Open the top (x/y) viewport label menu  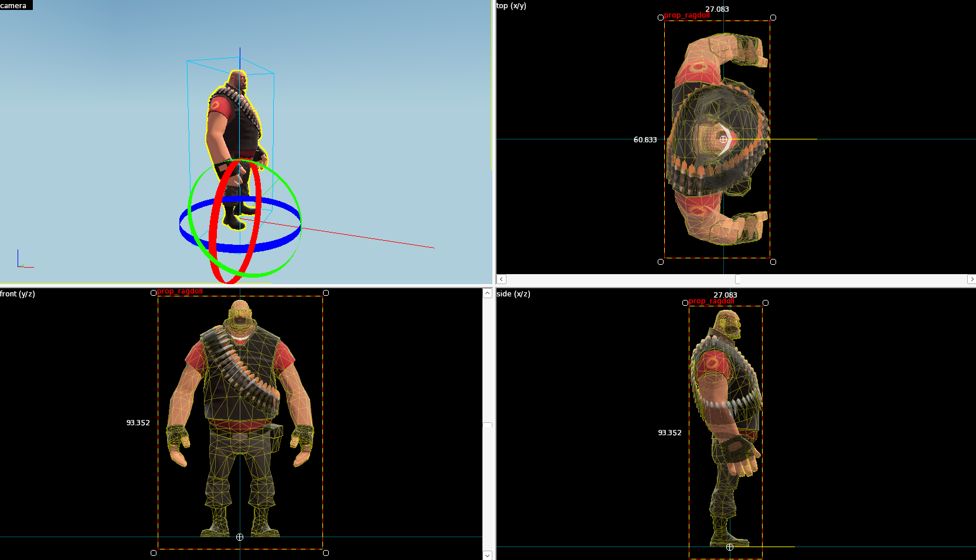click(x=511, y=6)
